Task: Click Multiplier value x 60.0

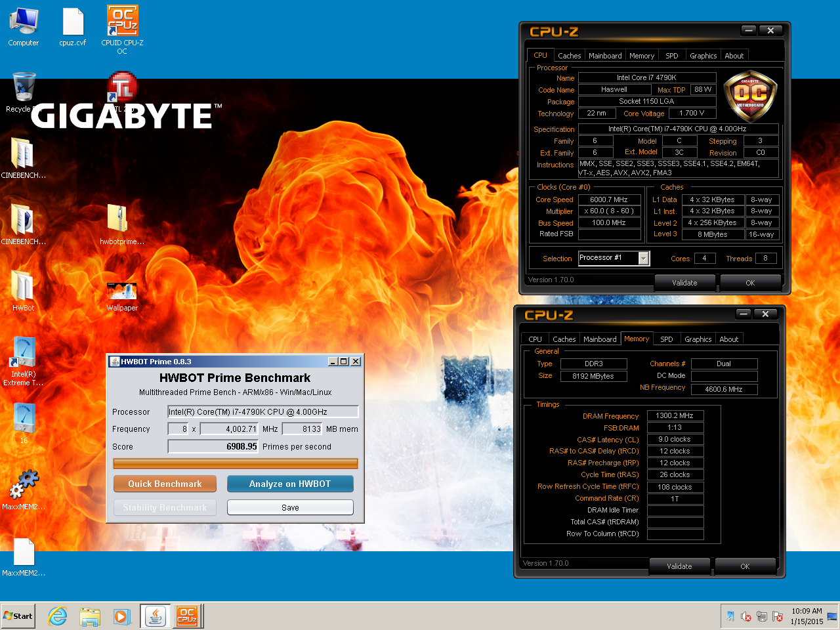Action: (x=609, y=211)
